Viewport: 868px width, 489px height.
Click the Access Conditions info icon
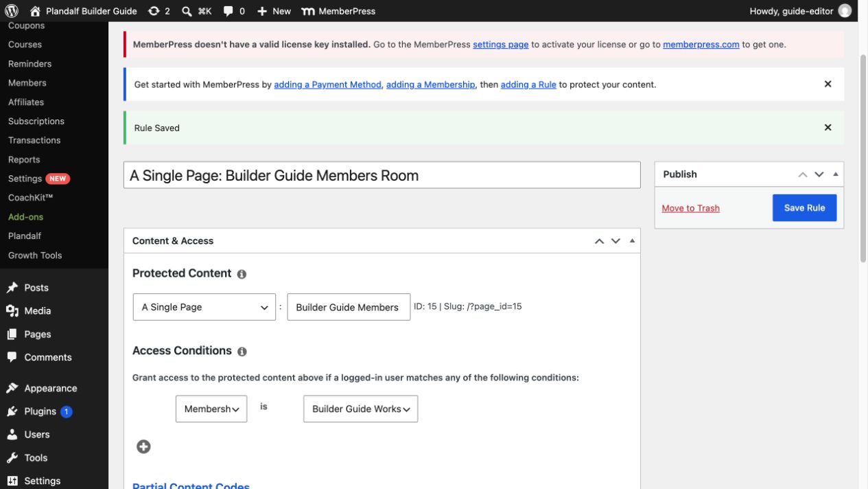pos(242,352)
